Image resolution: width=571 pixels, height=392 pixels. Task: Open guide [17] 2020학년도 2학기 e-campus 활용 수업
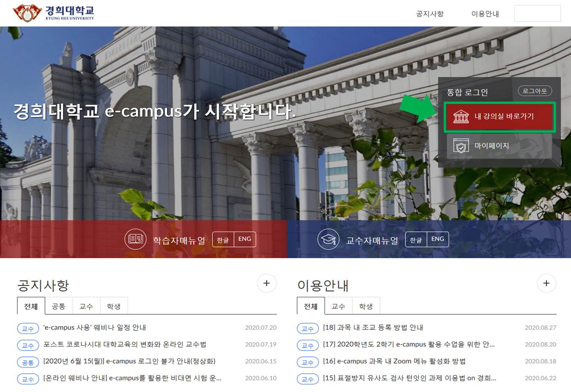click(x=409, y=345)
